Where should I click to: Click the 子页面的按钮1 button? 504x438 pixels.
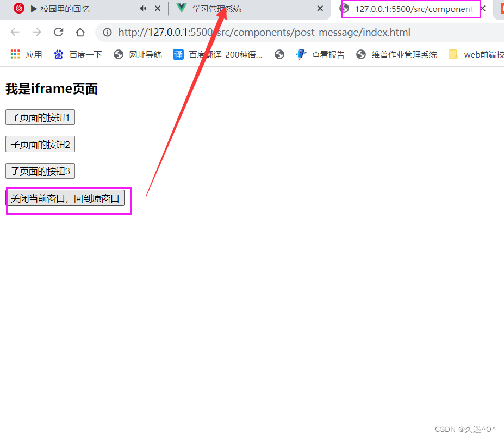40,117
